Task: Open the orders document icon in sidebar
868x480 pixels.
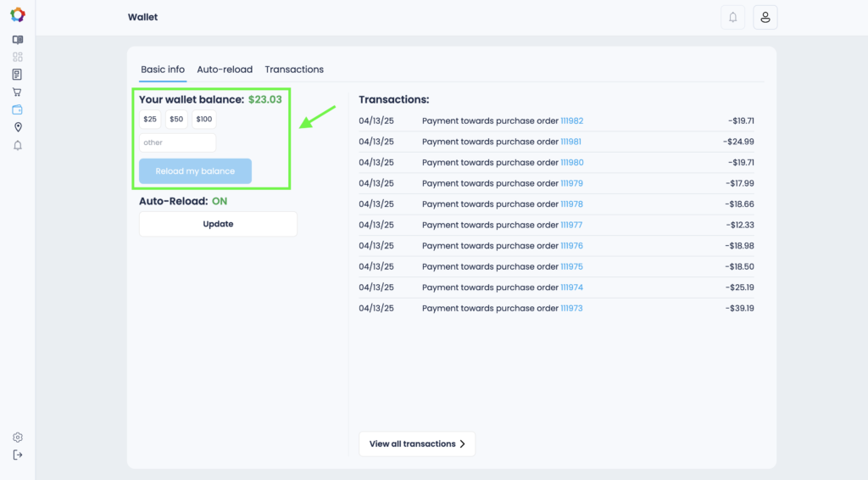Action: click(18, 75)
